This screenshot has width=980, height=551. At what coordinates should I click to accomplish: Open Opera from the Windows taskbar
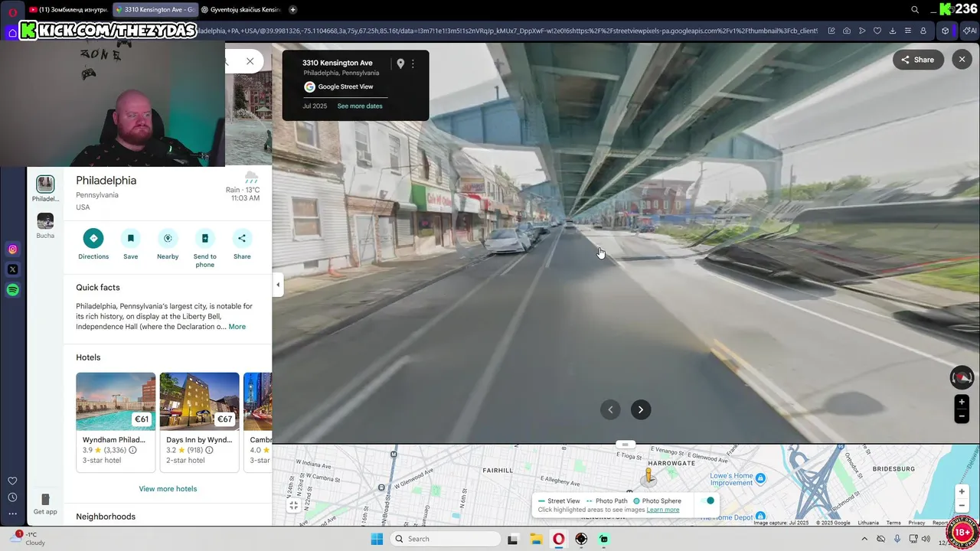tap(559, 539)
